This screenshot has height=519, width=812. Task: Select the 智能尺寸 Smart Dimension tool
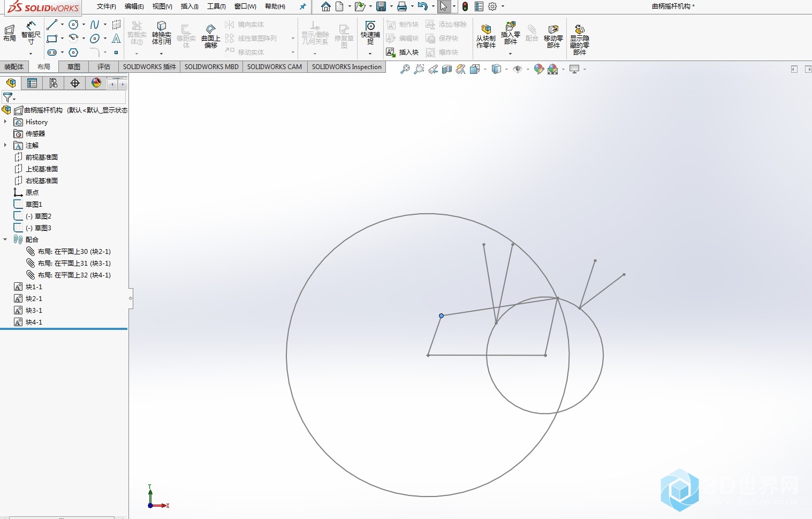(31, 33)
